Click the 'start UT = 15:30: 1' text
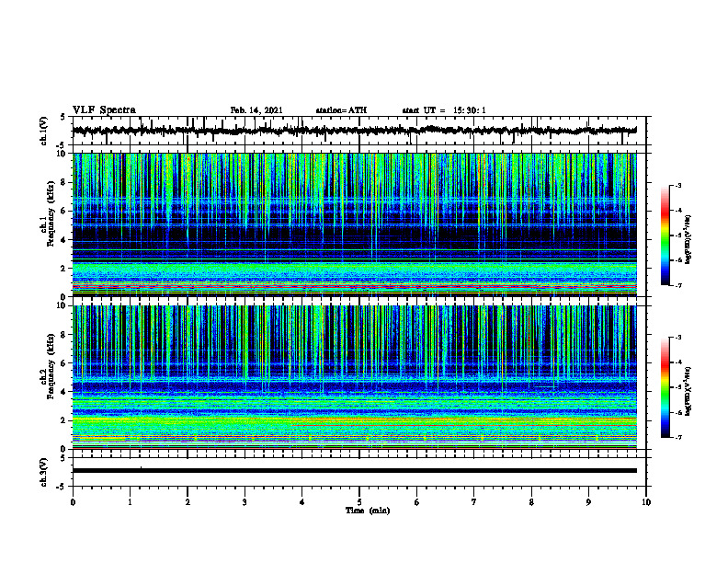Screen dimensions: 728x563 click(444, 110)
